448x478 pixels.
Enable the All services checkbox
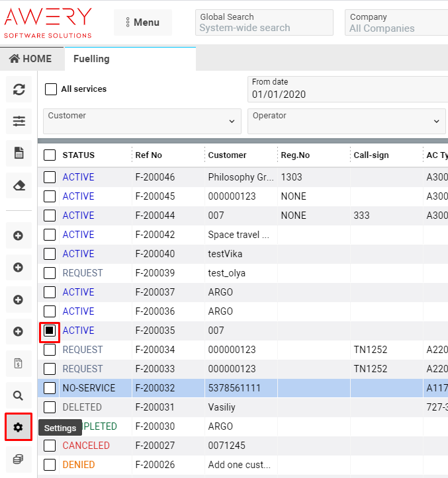pos(51,89)
